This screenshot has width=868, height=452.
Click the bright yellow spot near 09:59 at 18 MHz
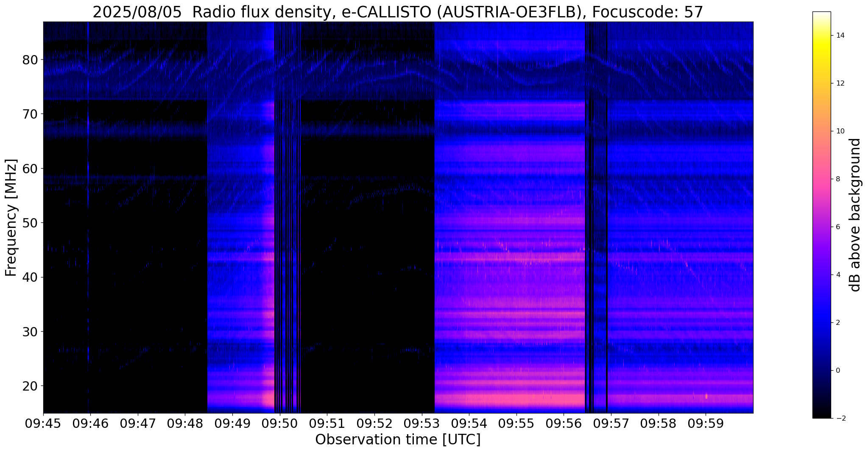click(706, 397)
